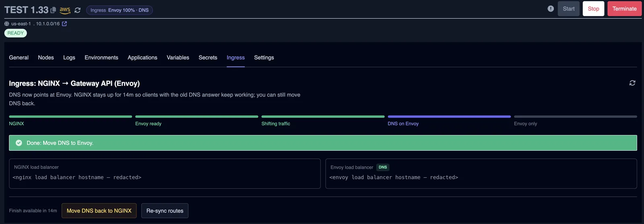Click the Envoy only step label
Screen dimensions: 644x224
pyautogui.click(x=525, y=124)
